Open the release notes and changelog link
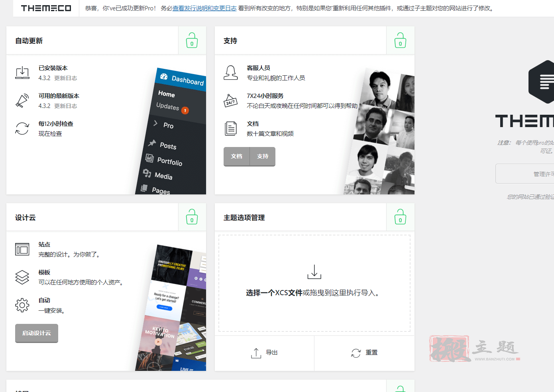 [204, 8]
